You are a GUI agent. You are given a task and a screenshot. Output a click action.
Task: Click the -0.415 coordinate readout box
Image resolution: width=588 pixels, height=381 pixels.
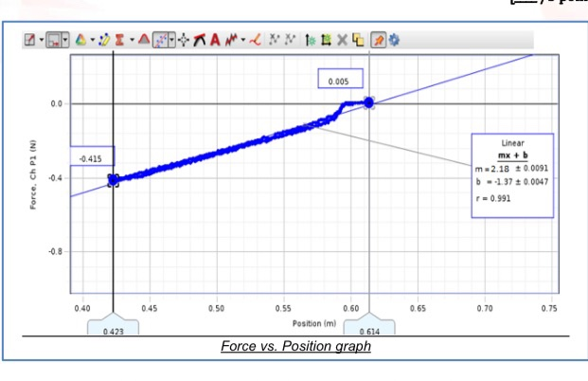click(92, 155)
